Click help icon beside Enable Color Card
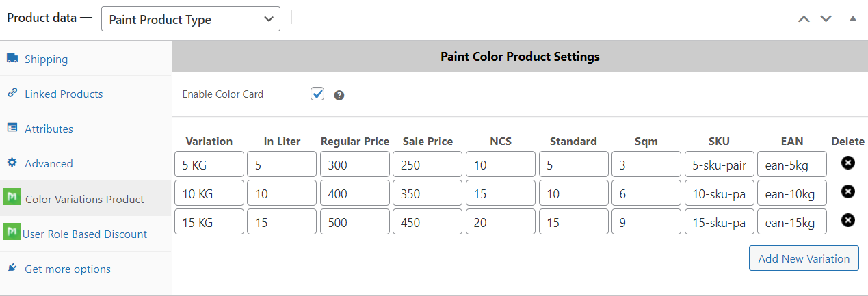The width and height of the screenshot is (868, 296). (x=339, y=95)
